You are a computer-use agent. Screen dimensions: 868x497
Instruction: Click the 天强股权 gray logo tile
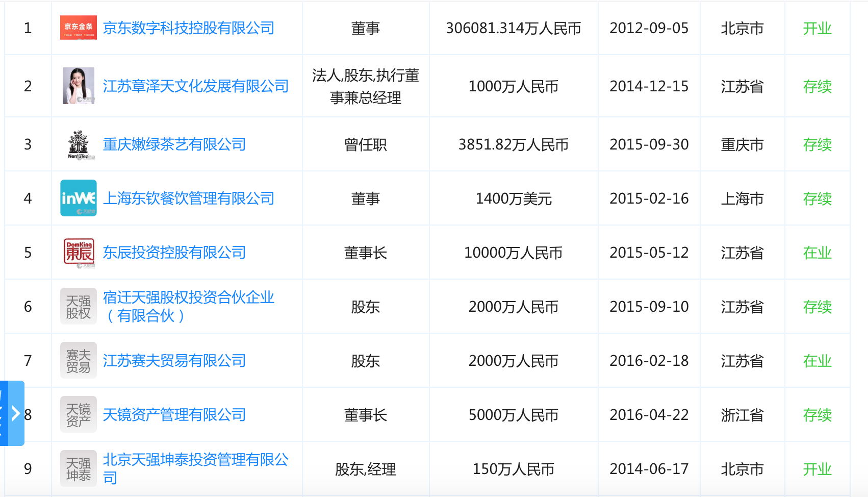pyautogui.click(x=79, y=306)
